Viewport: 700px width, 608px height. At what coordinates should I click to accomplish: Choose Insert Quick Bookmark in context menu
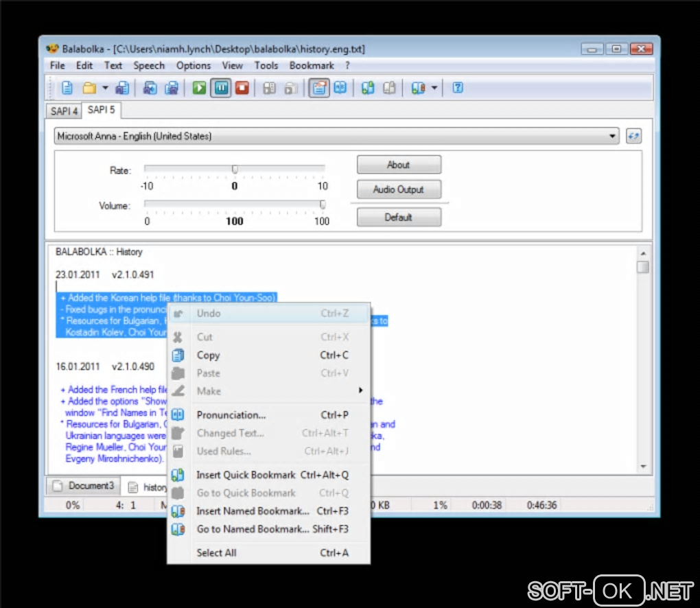[269, 475]
